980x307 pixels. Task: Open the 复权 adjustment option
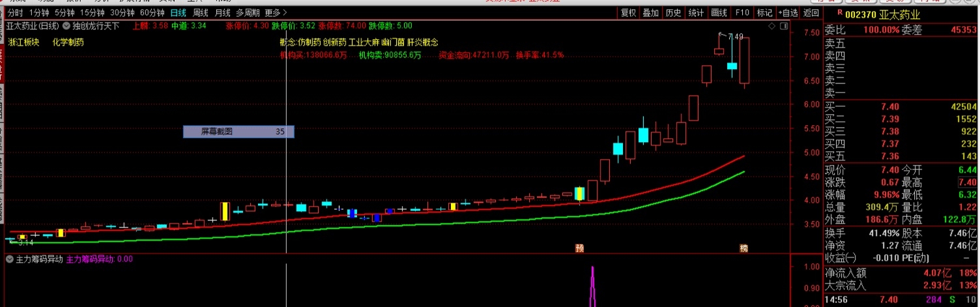[628, 12]
